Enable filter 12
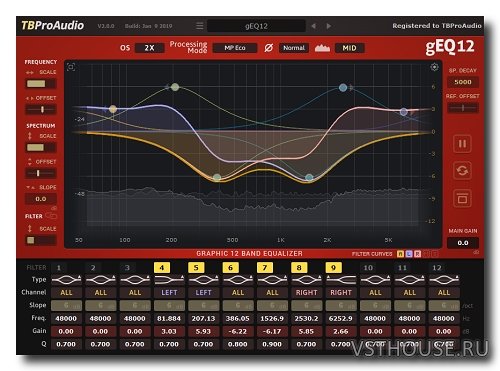 point(437,267)
